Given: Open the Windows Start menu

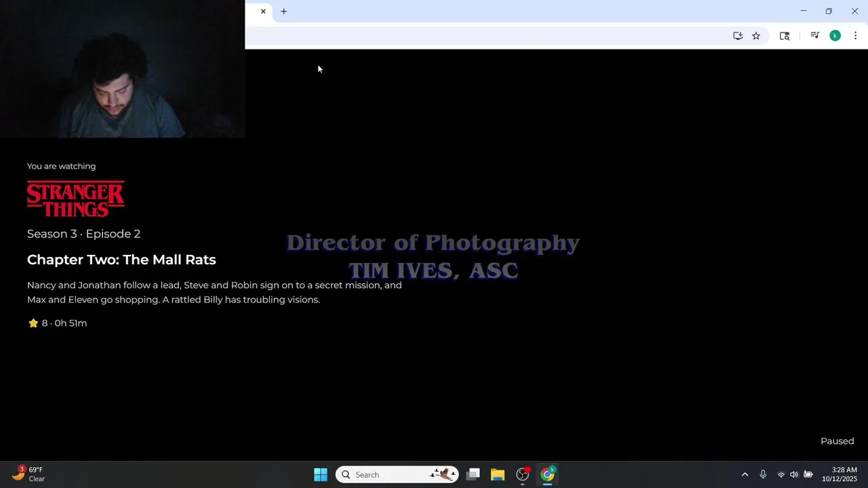Looking at the screenshot, I should [321, 474].
